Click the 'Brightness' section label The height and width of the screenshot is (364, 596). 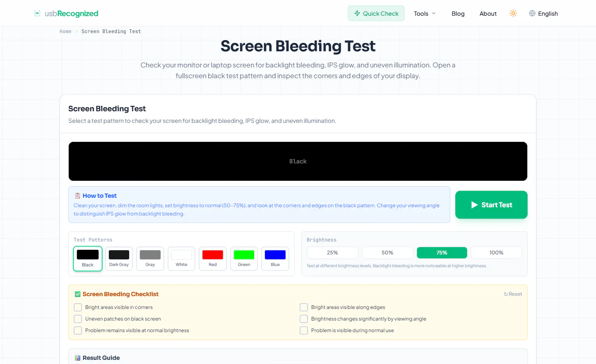pyautogui.click(x=322, y=240)
